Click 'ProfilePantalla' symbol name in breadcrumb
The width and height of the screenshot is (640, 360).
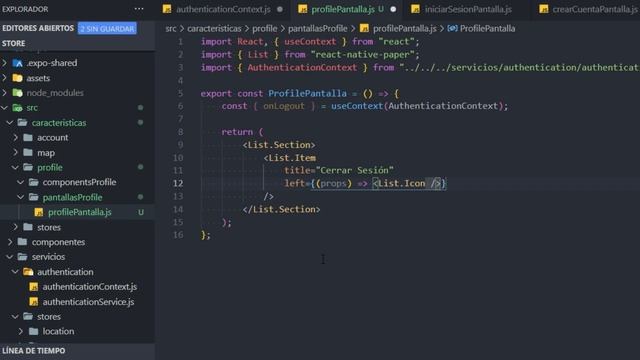coord(487,29)
